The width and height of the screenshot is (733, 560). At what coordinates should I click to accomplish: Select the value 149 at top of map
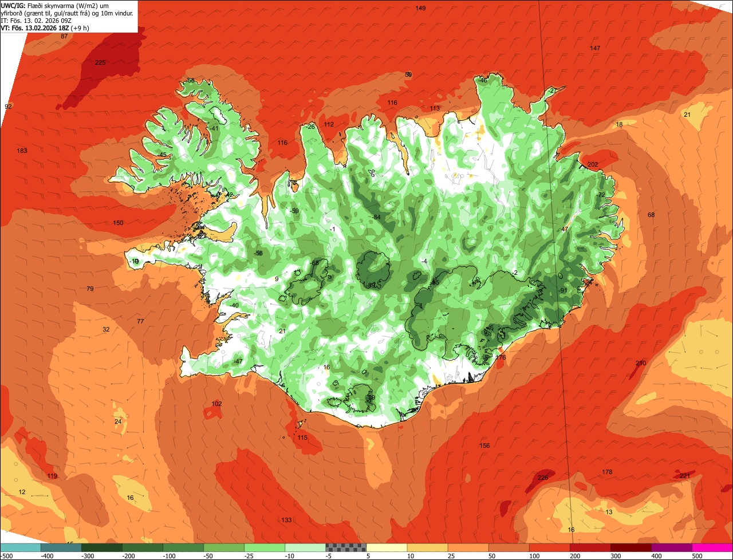click(x=420, y=8)
